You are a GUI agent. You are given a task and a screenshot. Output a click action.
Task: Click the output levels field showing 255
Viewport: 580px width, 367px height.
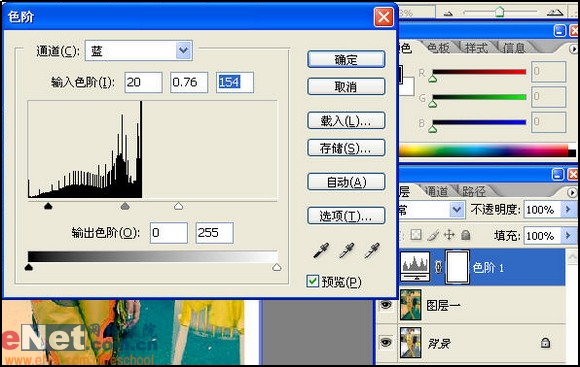click(x=215, y=233)
